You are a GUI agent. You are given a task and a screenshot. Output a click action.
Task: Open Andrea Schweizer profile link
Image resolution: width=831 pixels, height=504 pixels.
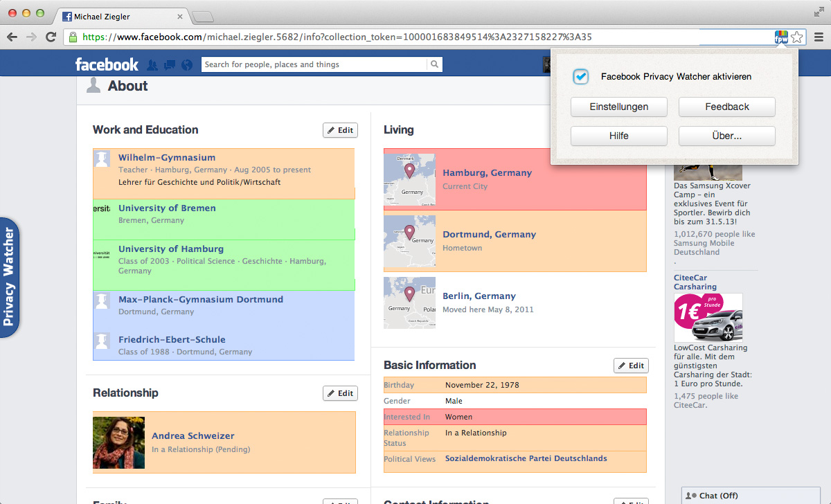[193, 436]
